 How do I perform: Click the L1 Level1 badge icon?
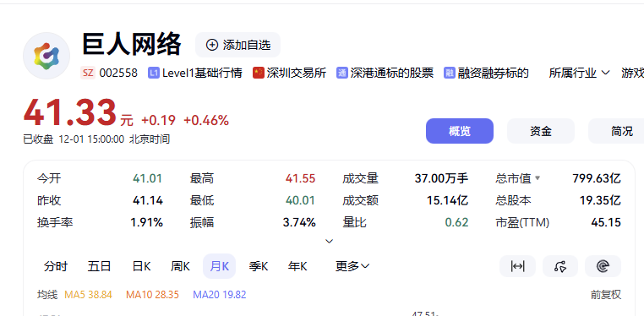click(154, 73)
